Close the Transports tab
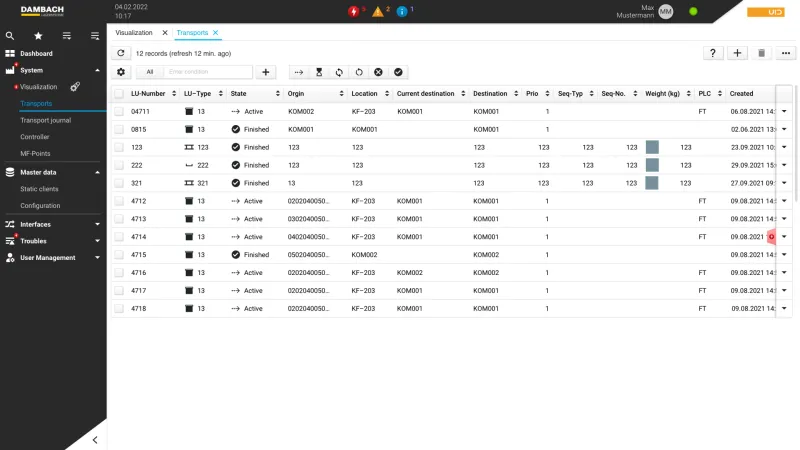This screenshot has height=450, width=800. click(216, 33)
